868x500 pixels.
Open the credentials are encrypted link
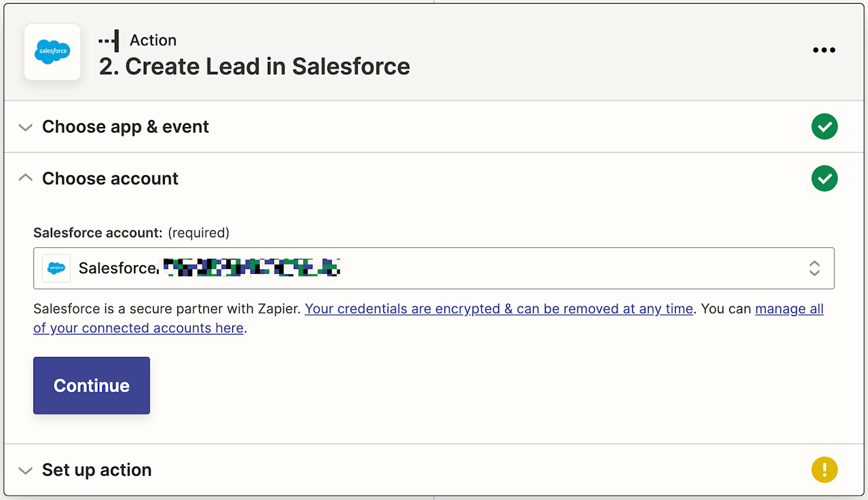click(x=498, y=309)
